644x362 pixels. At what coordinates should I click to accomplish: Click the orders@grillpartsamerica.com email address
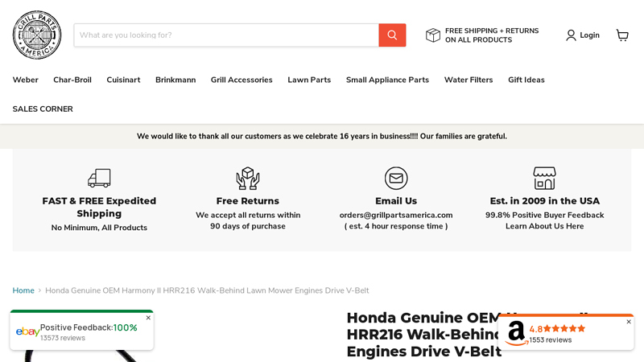coord(396,215)
